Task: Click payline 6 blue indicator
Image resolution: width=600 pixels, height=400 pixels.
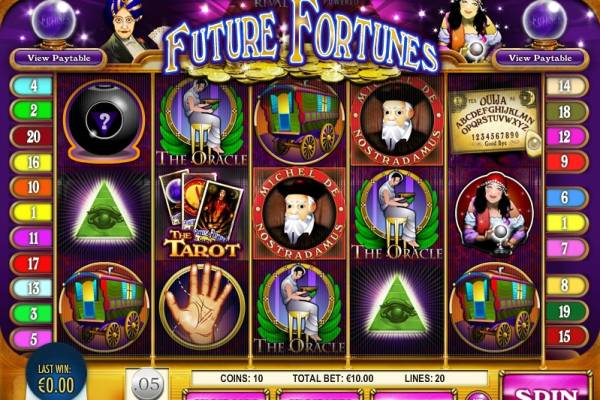Action: point(566,198)
